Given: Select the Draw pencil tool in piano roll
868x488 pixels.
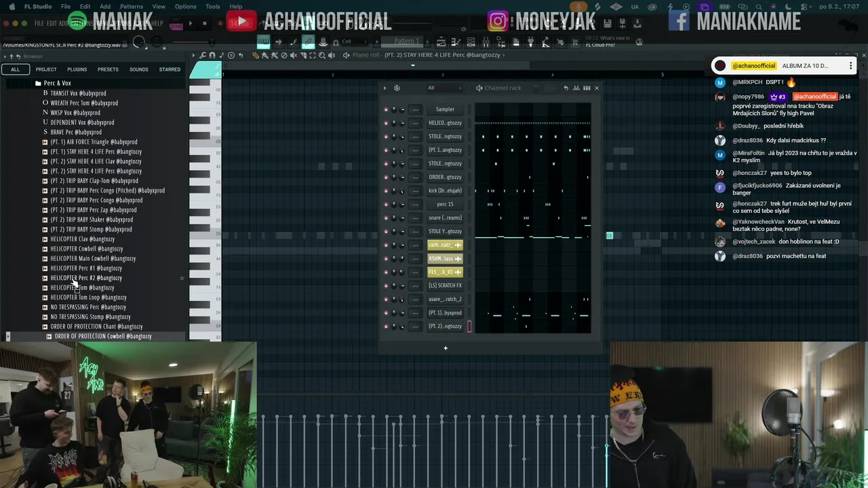Looking at the screenshot, I should click(x=256, y=56).
